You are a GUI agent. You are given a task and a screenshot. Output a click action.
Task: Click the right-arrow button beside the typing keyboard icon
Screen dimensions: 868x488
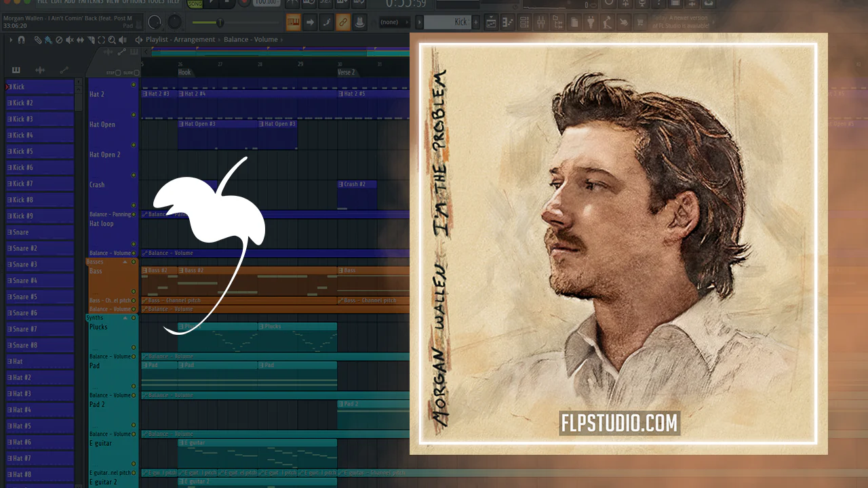(310, 22)
